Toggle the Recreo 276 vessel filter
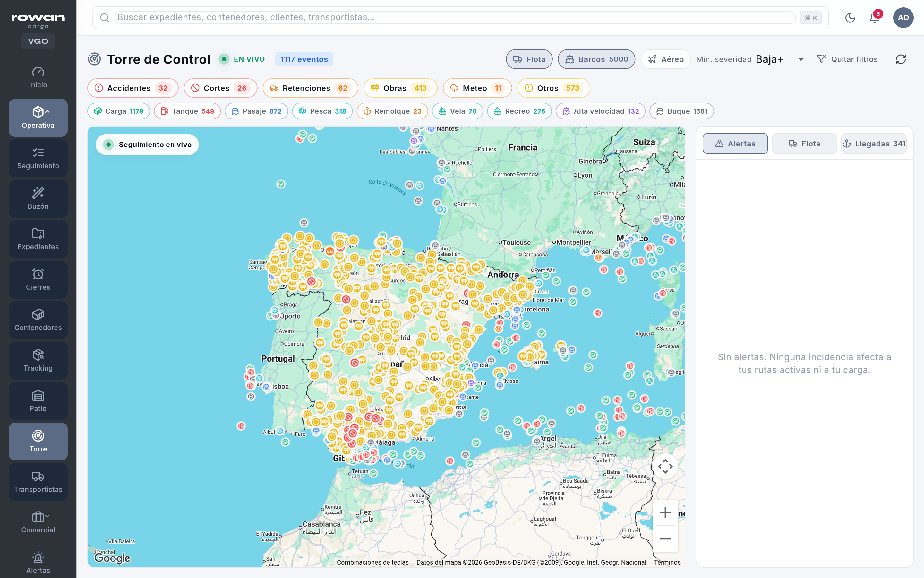The width and height of the screenshot is (924, 578). click(519, 111)
